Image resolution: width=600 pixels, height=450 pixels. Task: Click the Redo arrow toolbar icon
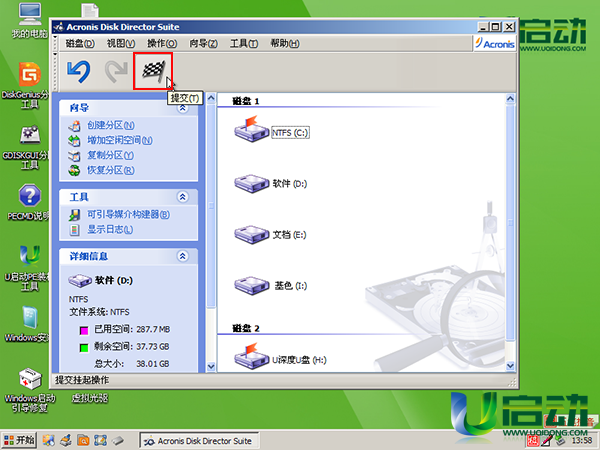pyautogui.click(x=116, y=72)
